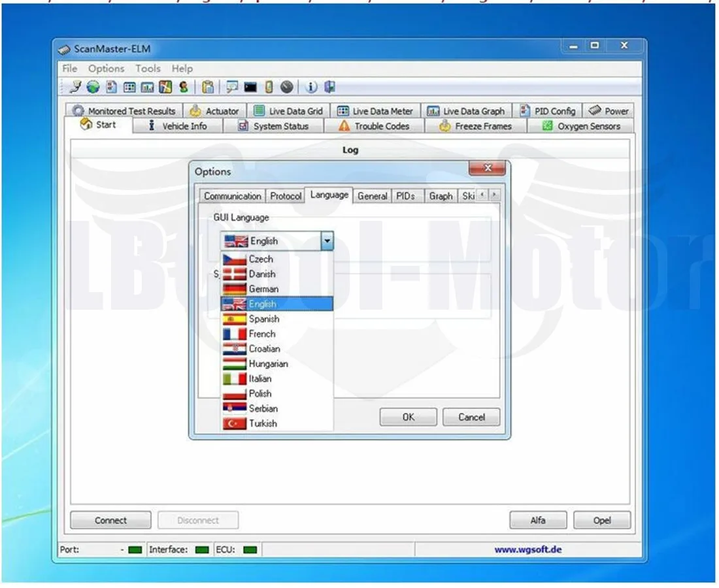This screenshot has width=719, height=588.
Task: Switch to Protocol tab in Options
Action: pyautogui.click(x=286, y=196)
